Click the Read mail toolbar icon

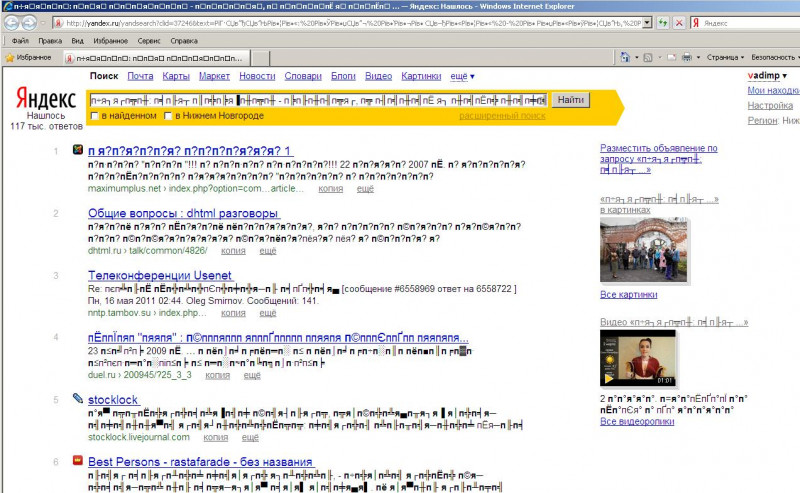(x=671, y=58)
